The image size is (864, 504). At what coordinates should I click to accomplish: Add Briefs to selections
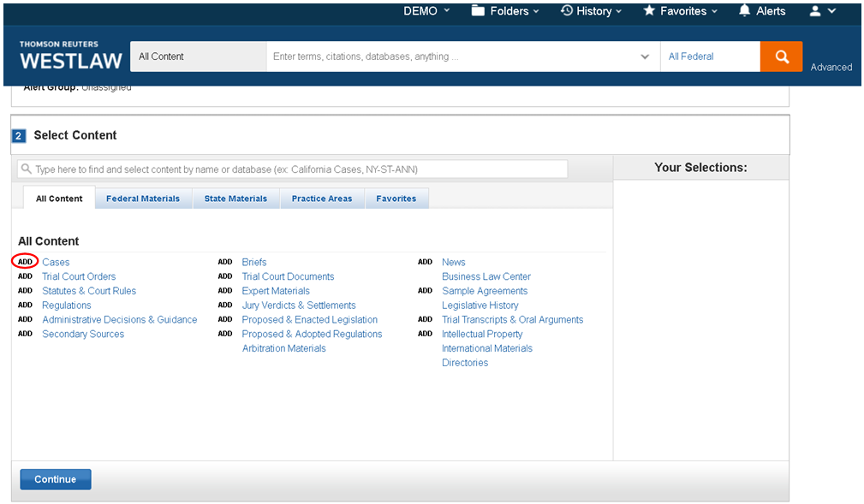pyautogui.click(x=225, y=262)
